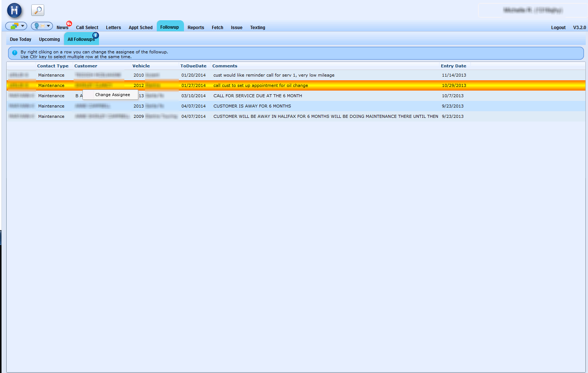The width and height of the screenshot is (588, 373).
Task: Click the red 9+ News notification badge
Action: pos(69,24)
